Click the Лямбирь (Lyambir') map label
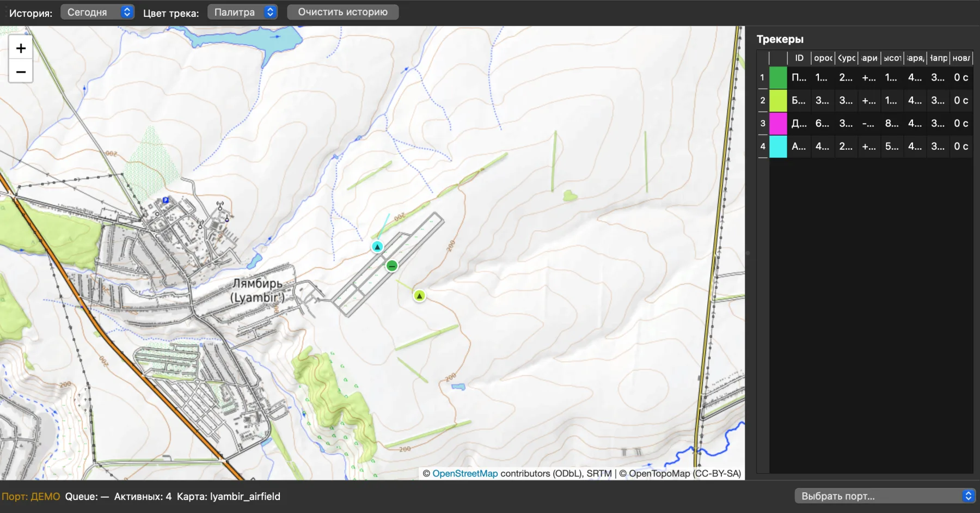This screenshot has width=980, height=513. pyautogui.click(x=258, y=290)
